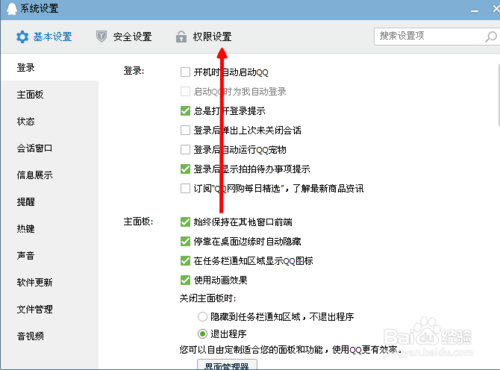
Task: Check 订阅QQ网购每日精选 checkbox
Action: (185, 188)
